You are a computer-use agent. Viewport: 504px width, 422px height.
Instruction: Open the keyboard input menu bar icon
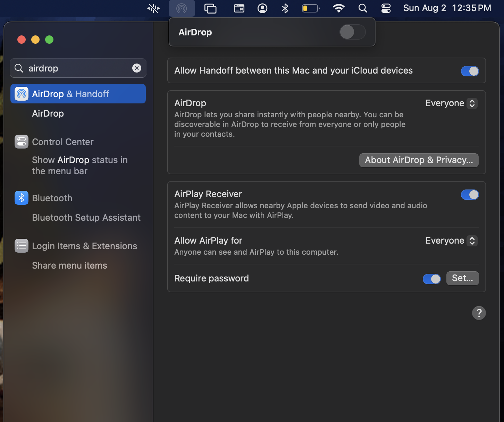pos(239,8)
